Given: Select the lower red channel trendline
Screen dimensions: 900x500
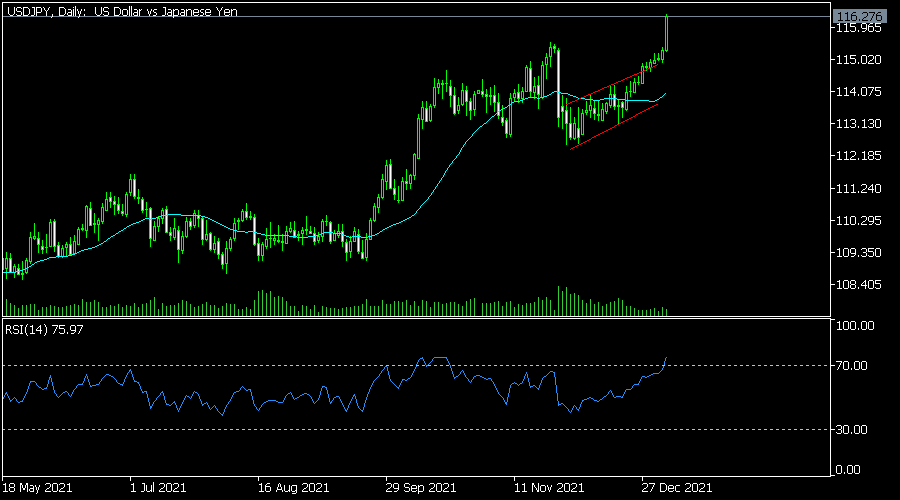Looking at the screenshot, I should click(x=614, y=127).
